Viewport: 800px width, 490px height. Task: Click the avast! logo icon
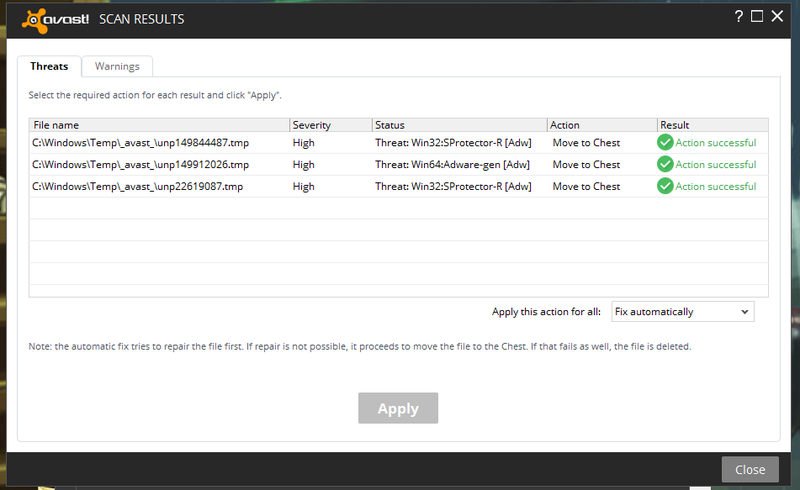click(35, 21)
